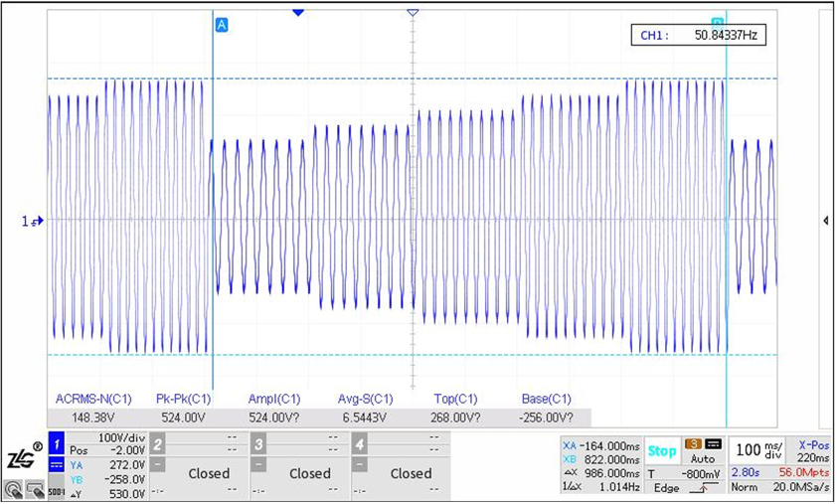The image size is (837, 504).
Task: Click the channel 2 coupling dash icon
Action: (157, 465)
